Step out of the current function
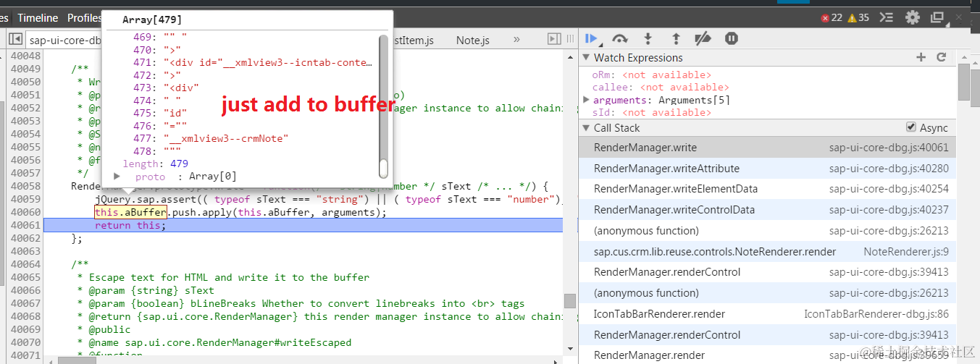Screen dimensions: 980x364 [x=675, y=39]
